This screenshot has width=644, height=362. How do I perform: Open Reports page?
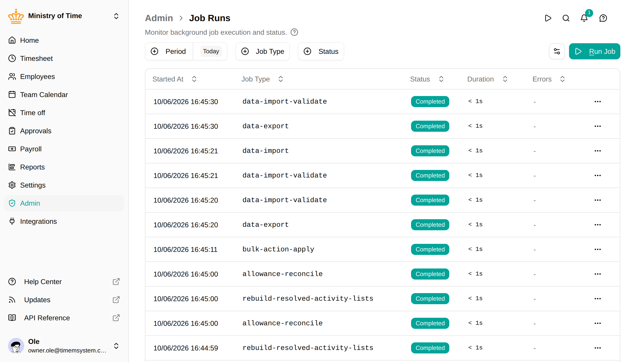click(x=64, y=167)
